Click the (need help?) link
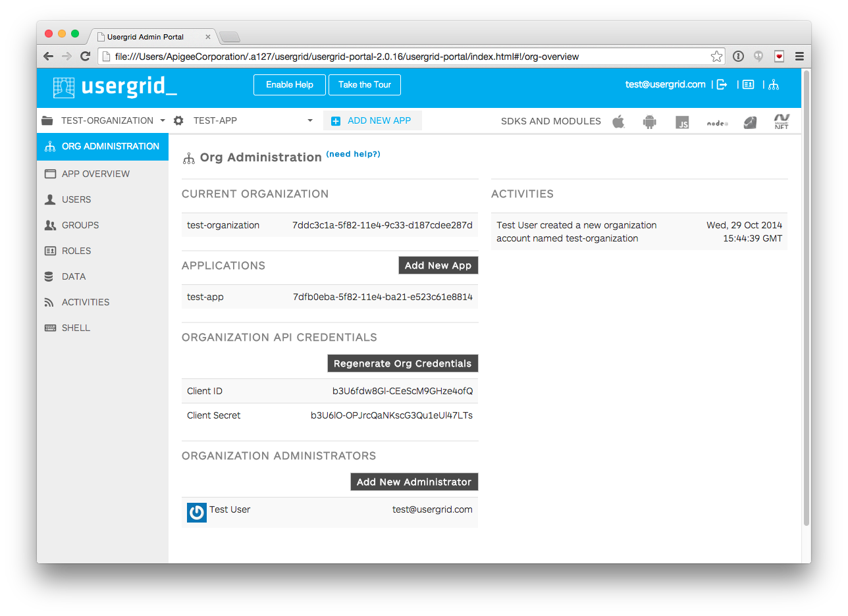Viewport: 848px width, 616px height. coord(354,154)
